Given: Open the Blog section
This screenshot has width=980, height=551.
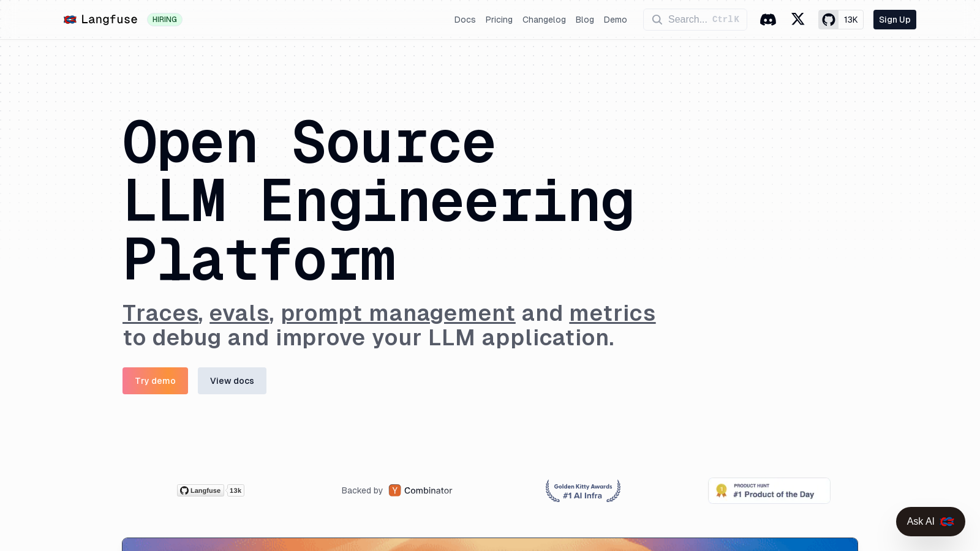Looking at the screenshot, I should tap(584, 20).
